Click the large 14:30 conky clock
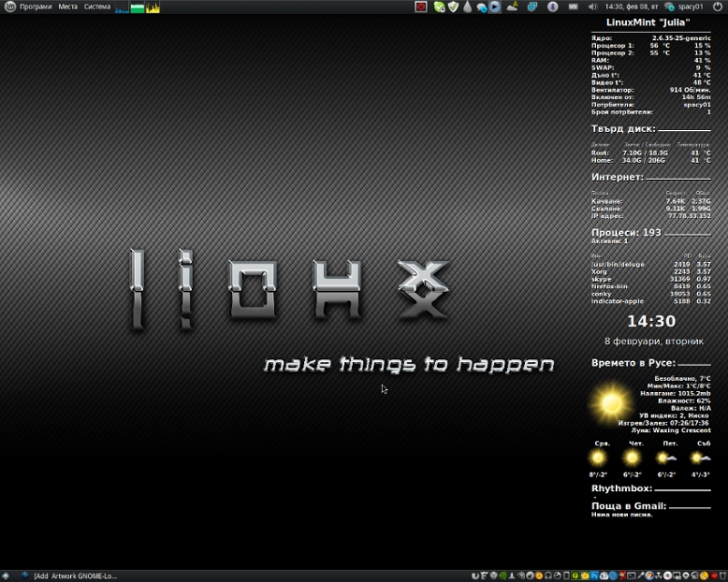728x582 pixels. click(652, 321)
